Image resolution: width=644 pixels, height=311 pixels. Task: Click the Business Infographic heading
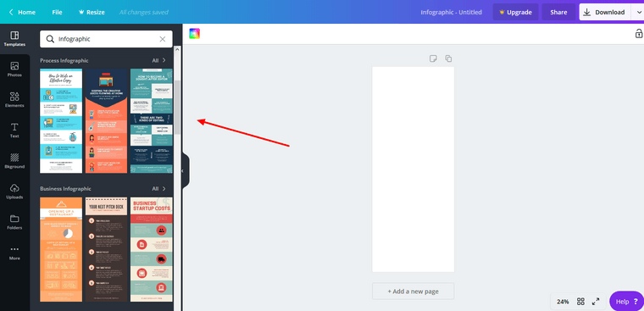tap(65, 189)
